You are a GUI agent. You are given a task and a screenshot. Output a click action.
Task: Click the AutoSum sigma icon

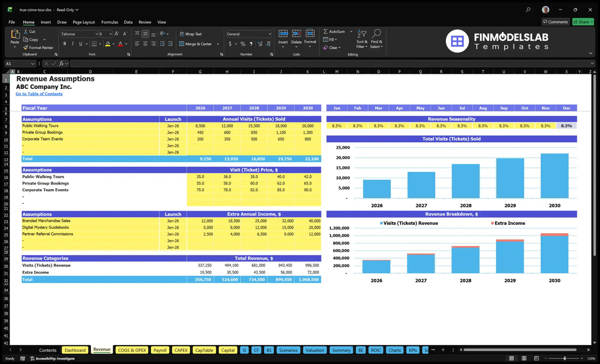pyautogui.click(x=325, y=31)
